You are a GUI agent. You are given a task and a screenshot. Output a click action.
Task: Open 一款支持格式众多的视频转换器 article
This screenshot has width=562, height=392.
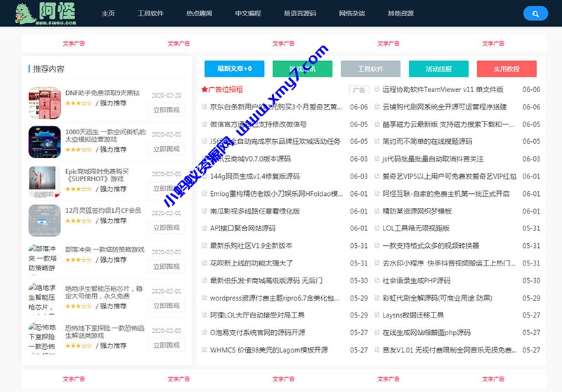431,246
